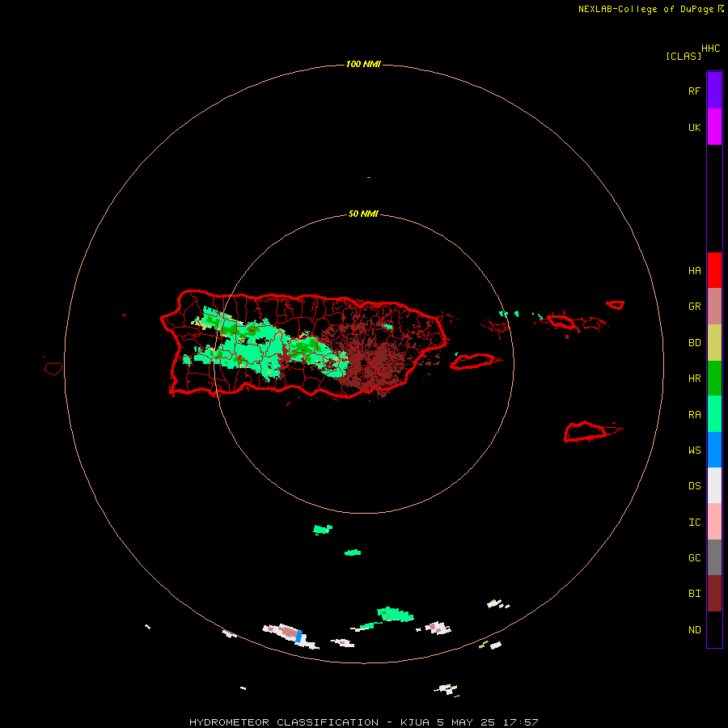
Task: Click the RF purple legend swatch
Action: (714, 91)
